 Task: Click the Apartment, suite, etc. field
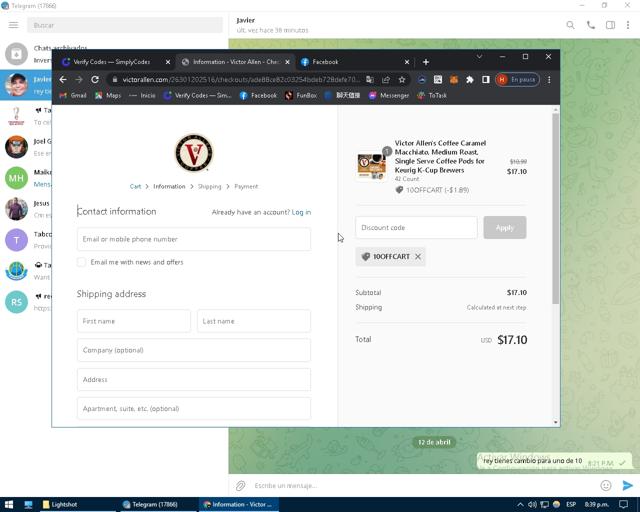(194, 409)
